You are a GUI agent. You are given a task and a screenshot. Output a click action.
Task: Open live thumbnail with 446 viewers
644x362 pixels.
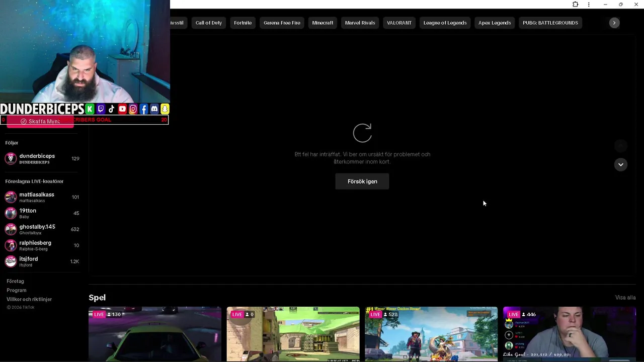570,334
